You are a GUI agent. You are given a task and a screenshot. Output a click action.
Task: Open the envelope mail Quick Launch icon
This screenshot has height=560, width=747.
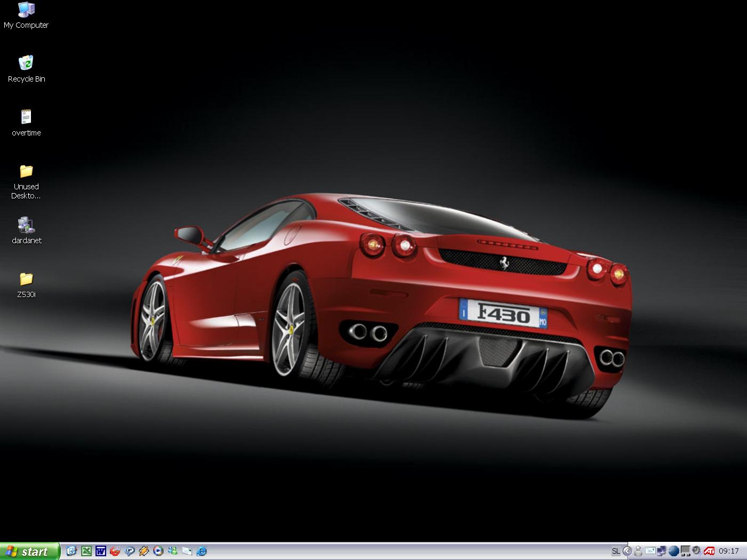pyautogui.click(x=187, y=551)
